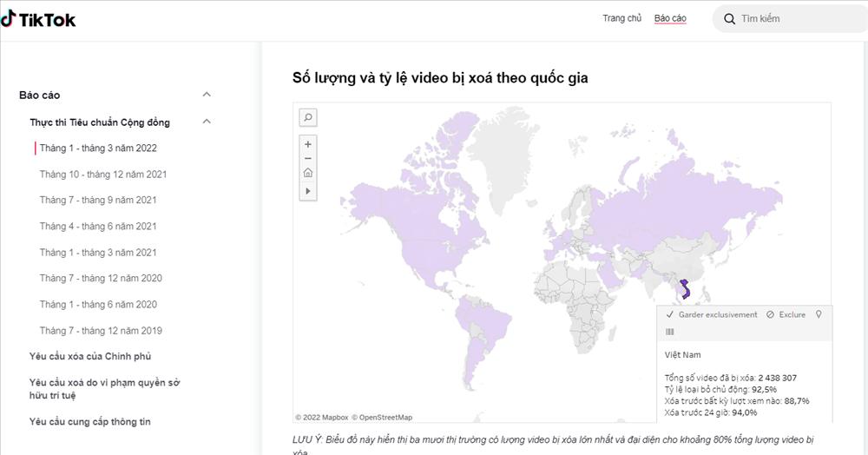Click the Việt Nam label in tooltip

[682, 355]
